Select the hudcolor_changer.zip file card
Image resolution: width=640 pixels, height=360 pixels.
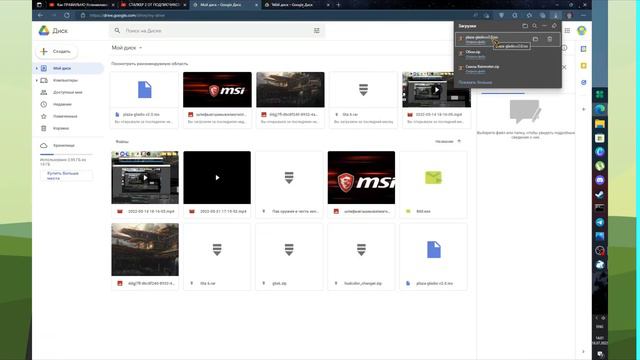click(x=361, y=256)
